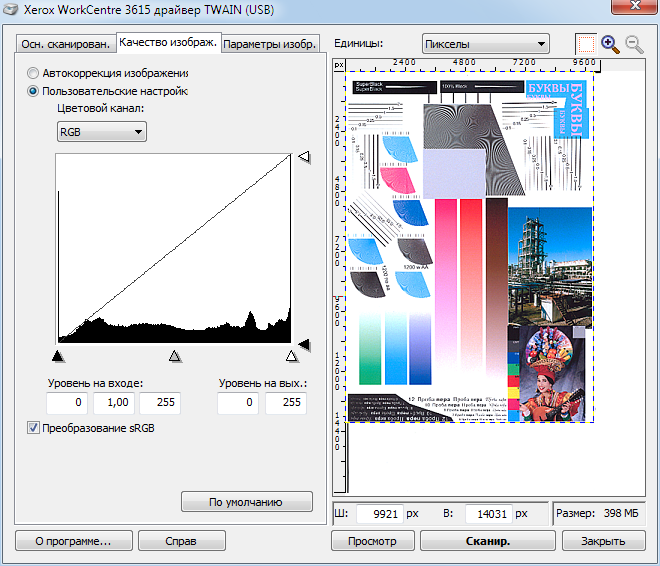Open О программе... dialog

74,541
